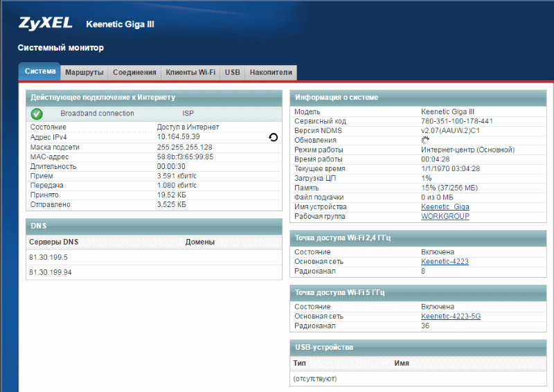The image size is (554, 392).
Task: Click the ZyXEL logo
Action: pyautogui.click(x=45, y=24)
